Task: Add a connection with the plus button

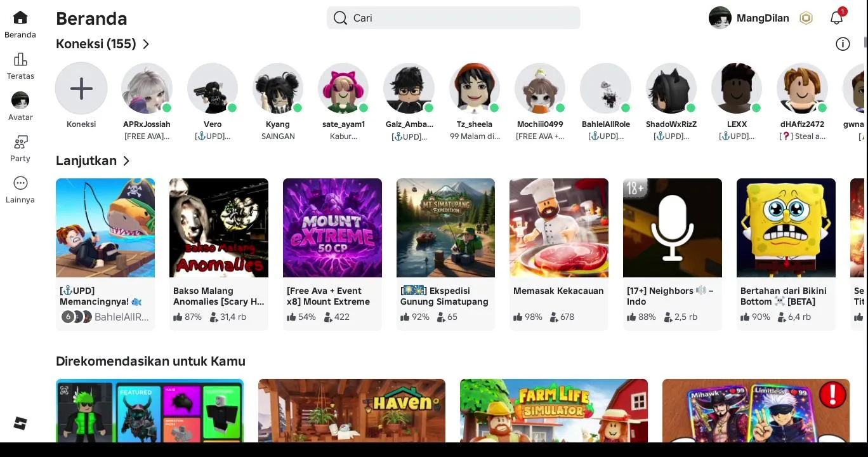Action: tap(81, 88)
